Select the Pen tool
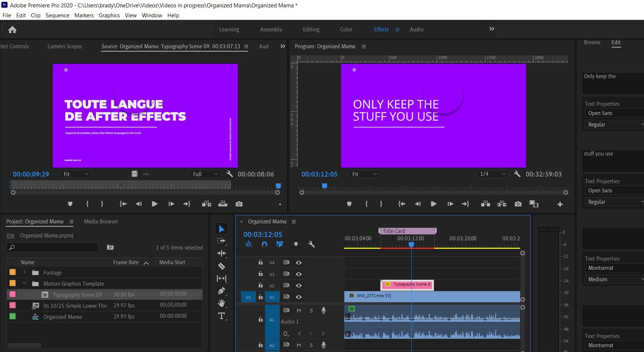Viewport: 644px width, 352px height. click(222, 291)
